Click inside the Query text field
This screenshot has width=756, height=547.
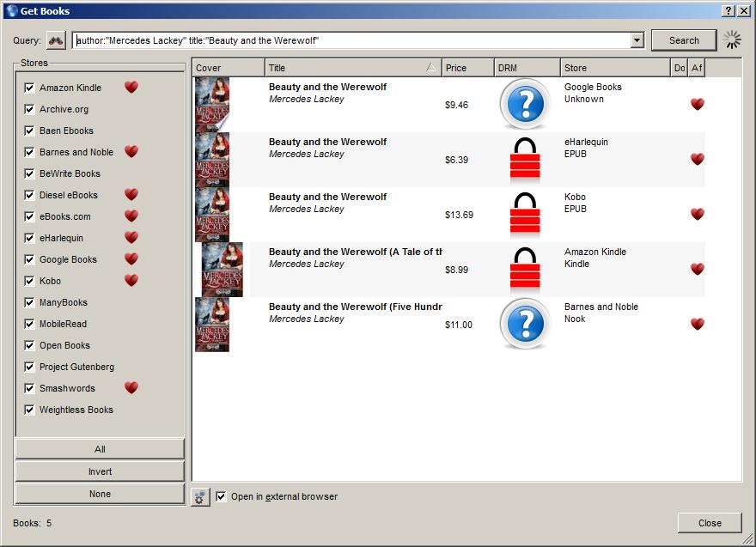352,40
